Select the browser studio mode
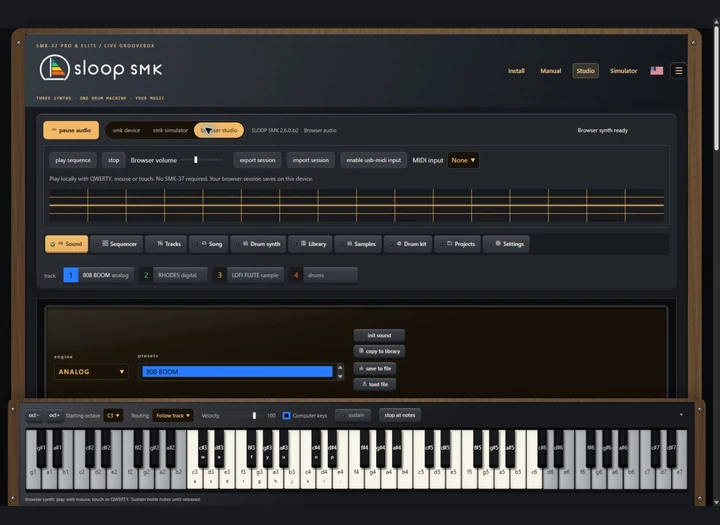 point(219,130)
